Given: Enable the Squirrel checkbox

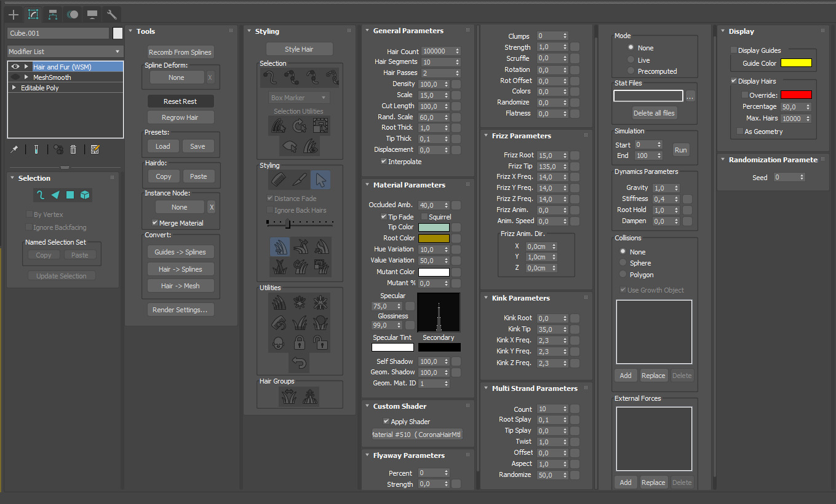Looking at the screenshot, I should pyautogui.click(x=424, y=217).
